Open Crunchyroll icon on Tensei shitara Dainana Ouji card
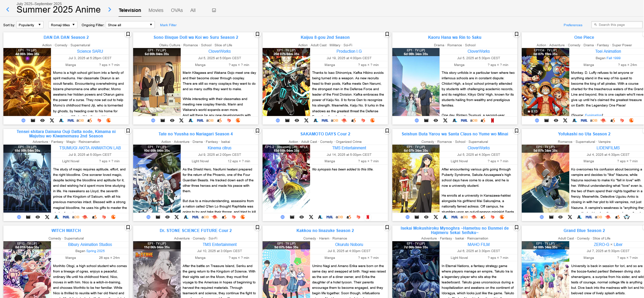Image resolution: width=644 pixels, height=298 pixels. (113, 217)
